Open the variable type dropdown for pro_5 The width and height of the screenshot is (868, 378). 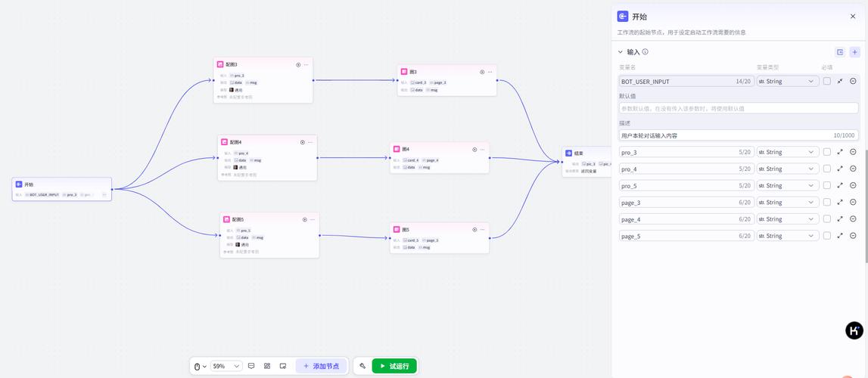[787, 186]
